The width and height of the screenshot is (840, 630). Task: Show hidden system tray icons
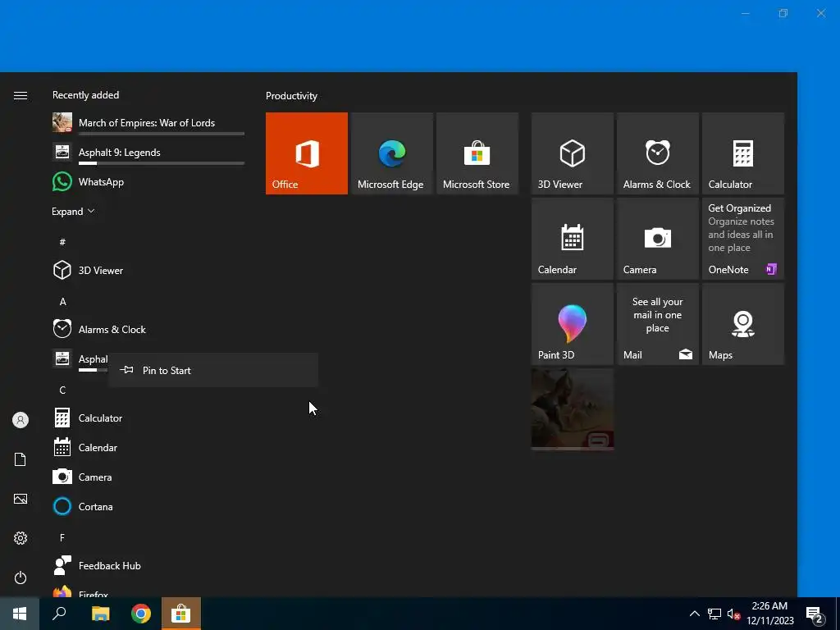tap(694, 614)
